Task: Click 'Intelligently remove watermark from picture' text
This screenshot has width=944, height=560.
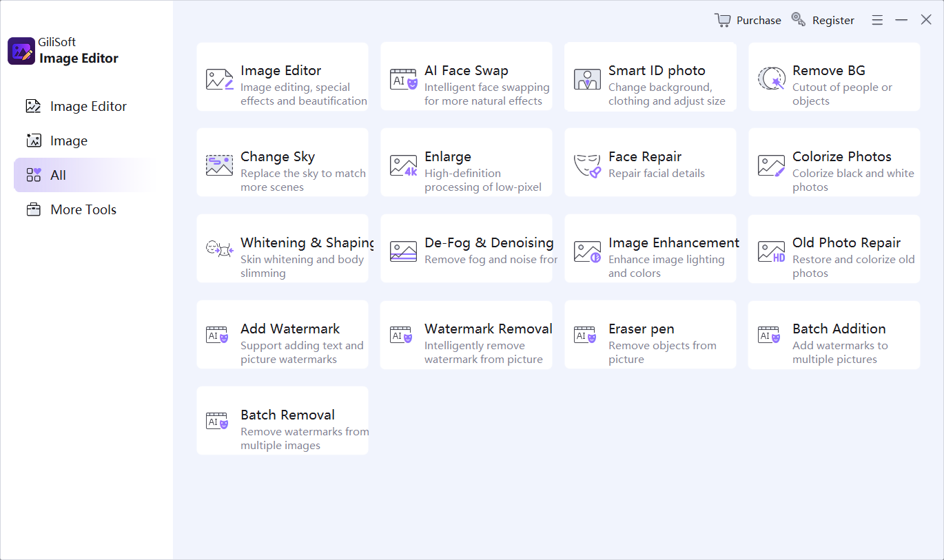Action: [x=483, y=353]
